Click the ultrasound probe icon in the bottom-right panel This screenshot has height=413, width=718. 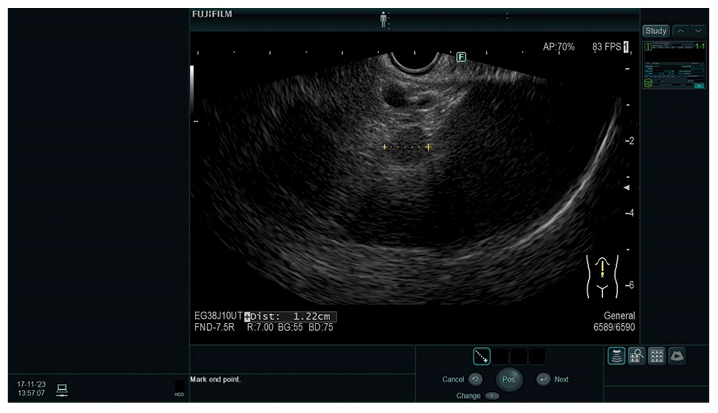coord(617,355)
